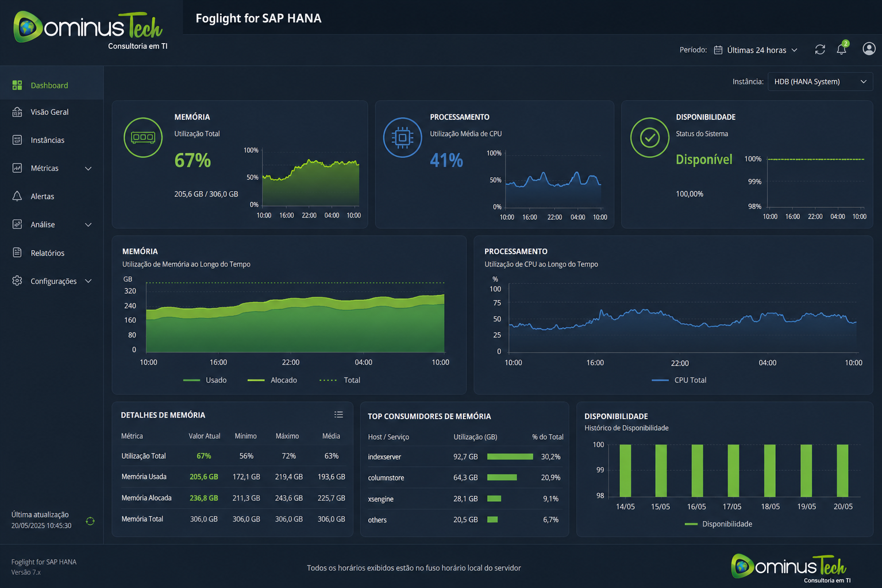Click the 30,2% indexserver percentage

tap(550, 457)
